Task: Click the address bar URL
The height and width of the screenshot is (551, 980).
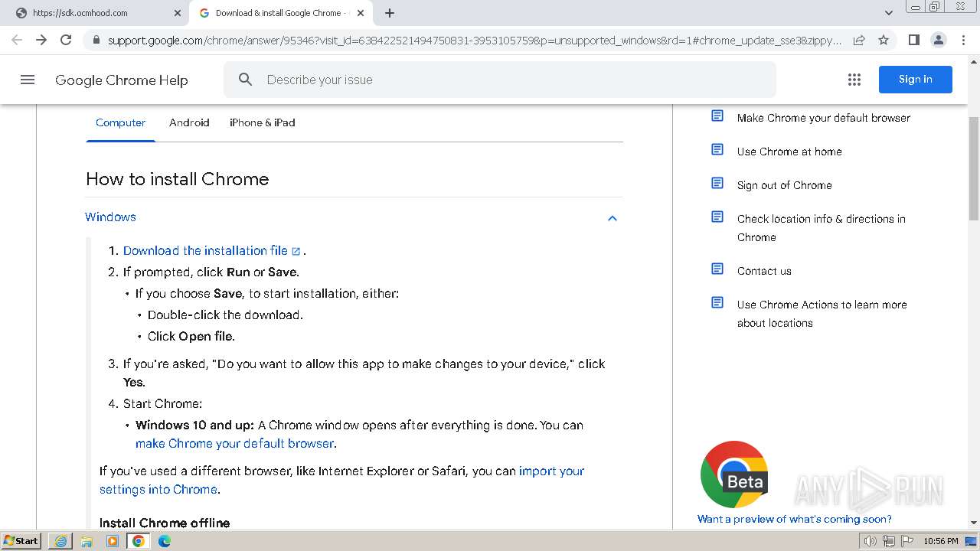Action: [x=475, y=40]
